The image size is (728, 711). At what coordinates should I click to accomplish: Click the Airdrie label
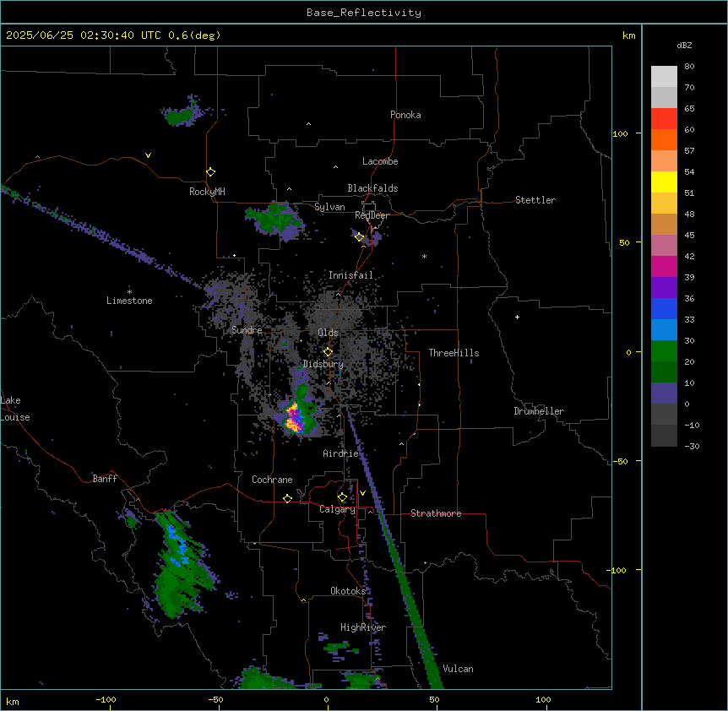click(x=341, y=453)
